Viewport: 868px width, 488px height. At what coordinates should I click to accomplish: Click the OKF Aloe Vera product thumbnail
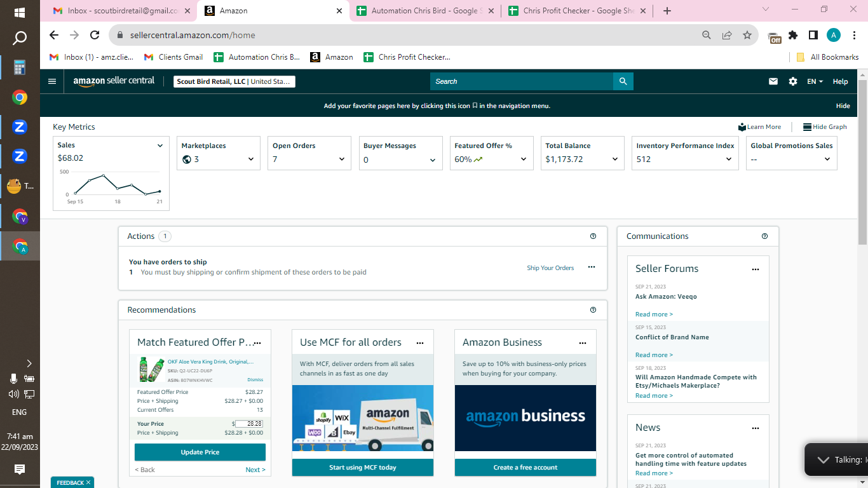tap(152, 369)
